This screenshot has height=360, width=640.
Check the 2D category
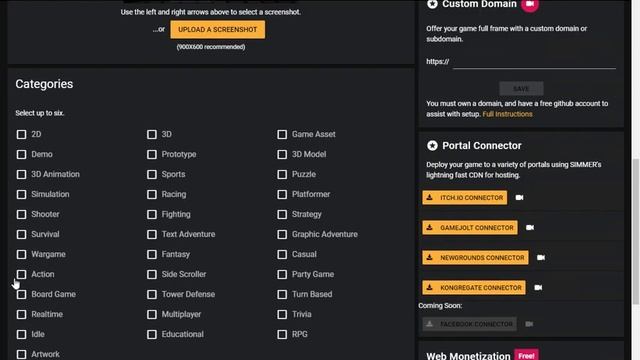[x=21, y=134]
